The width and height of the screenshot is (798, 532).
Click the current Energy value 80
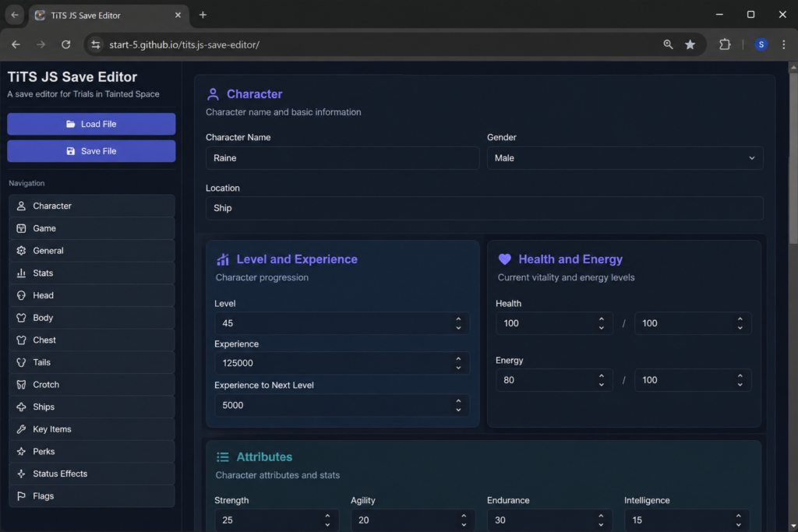point(508,380)
